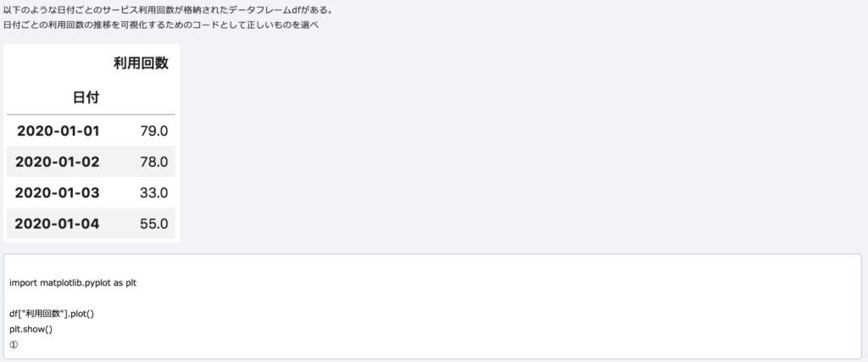The width and height of the screenshot is (868, 362).
Task: Select the 2020-01-03 date row label
Action: click(57, 193)
